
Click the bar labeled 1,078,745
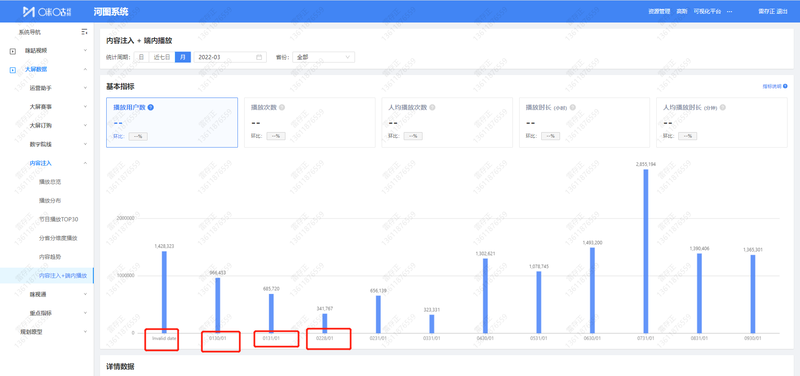[x=539, y=302]
